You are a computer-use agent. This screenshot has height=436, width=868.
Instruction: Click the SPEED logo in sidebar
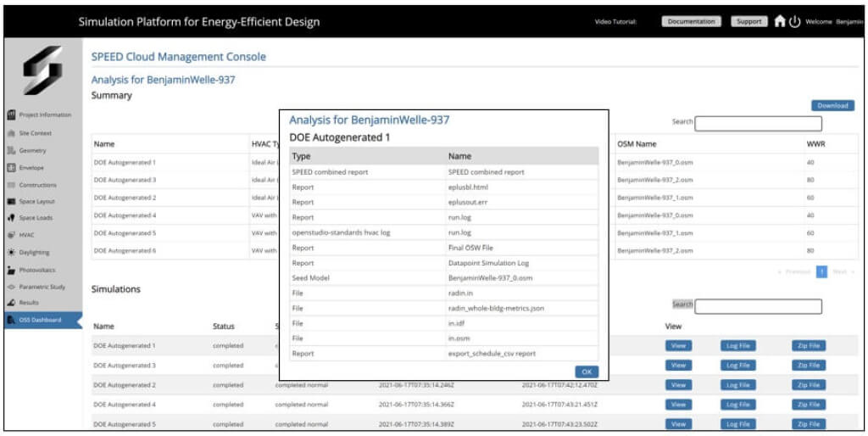point(42,70)
